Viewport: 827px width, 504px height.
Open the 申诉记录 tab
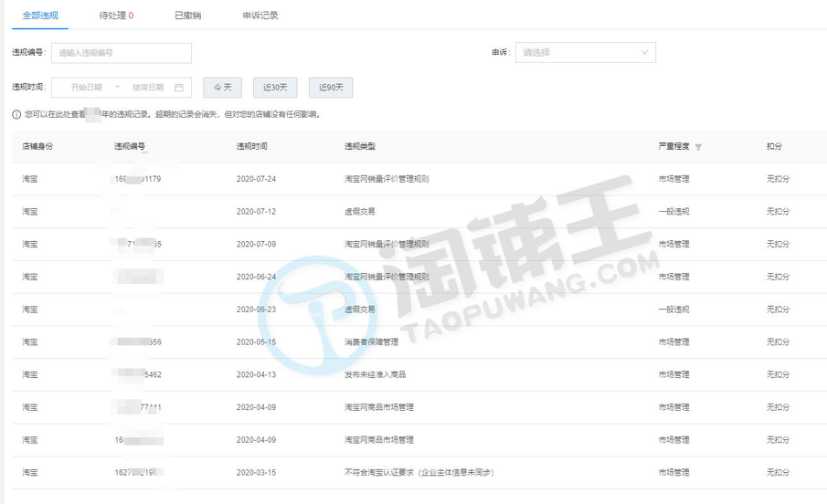coord(260,16)
